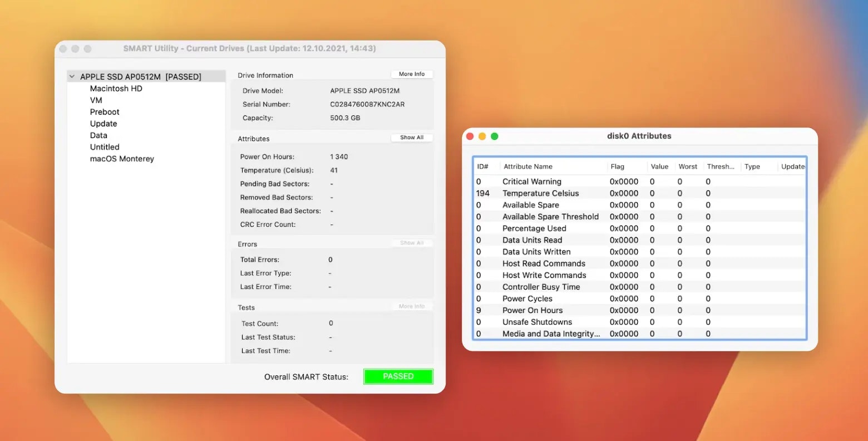The height and width of the screenshot is (441, 868).
Task: Select the Critical Warning attribute row
Action: (x=640, y=182)
